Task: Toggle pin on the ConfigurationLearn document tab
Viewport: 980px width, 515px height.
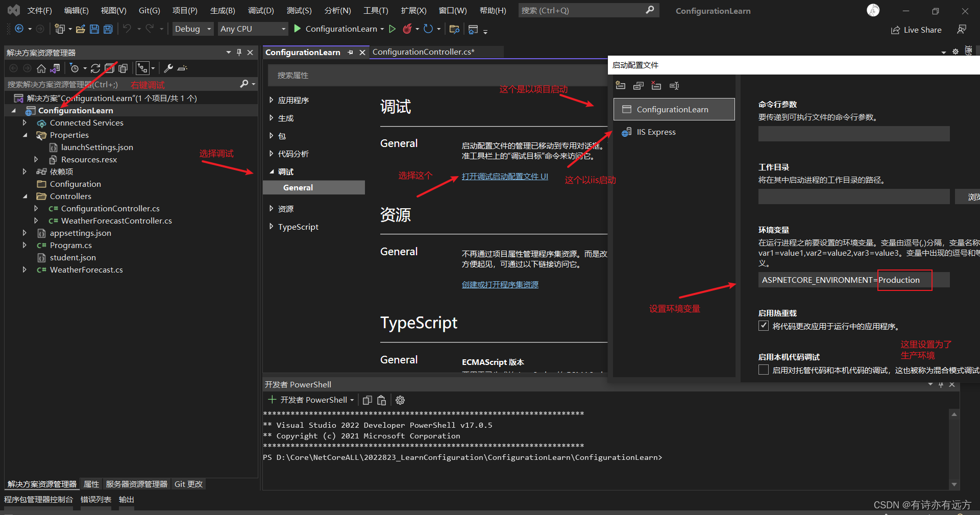Action: [x=350, y=53]
